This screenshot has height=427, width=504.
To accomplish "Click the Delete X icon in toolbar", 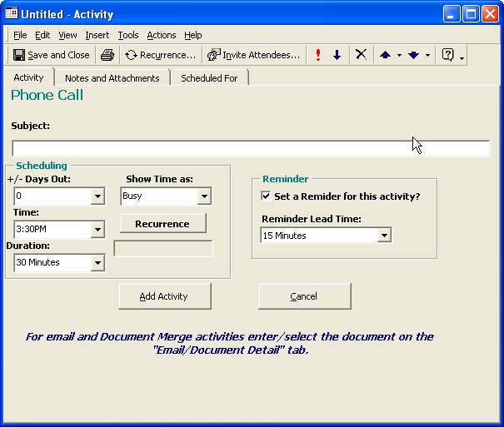I will pyautogui.click(x=361, y=55).
